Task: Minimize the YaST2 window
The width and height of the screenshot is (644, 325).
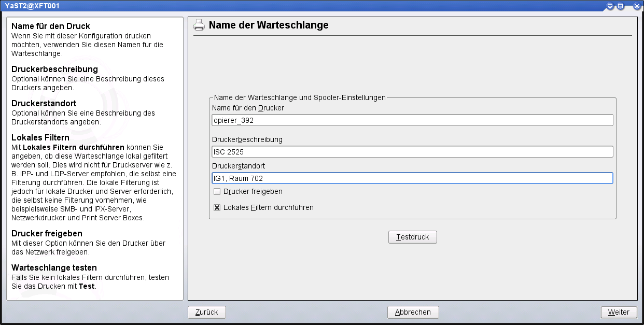Action: point(610,6)
